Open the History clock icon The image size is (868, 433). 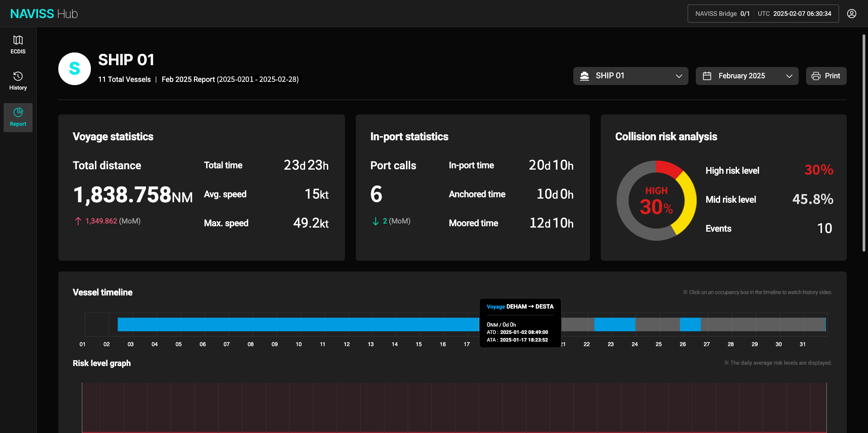coord(18,76)
